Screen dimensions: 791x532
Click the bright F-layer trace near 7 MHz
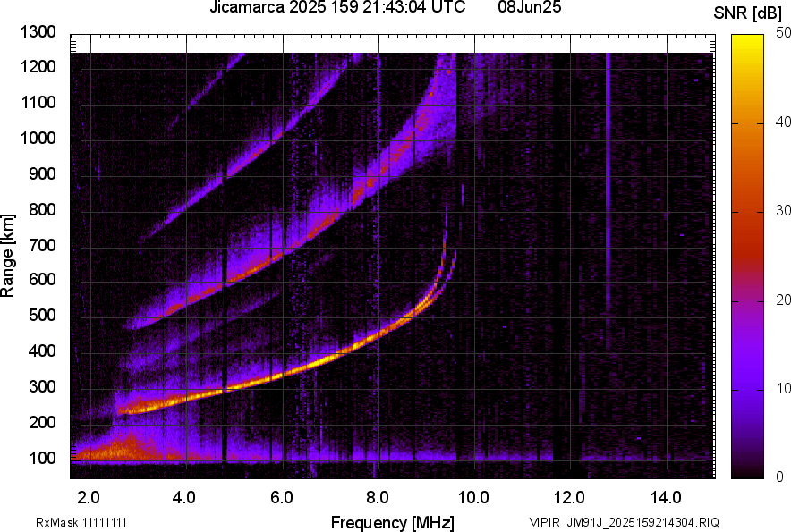(330, 359)
